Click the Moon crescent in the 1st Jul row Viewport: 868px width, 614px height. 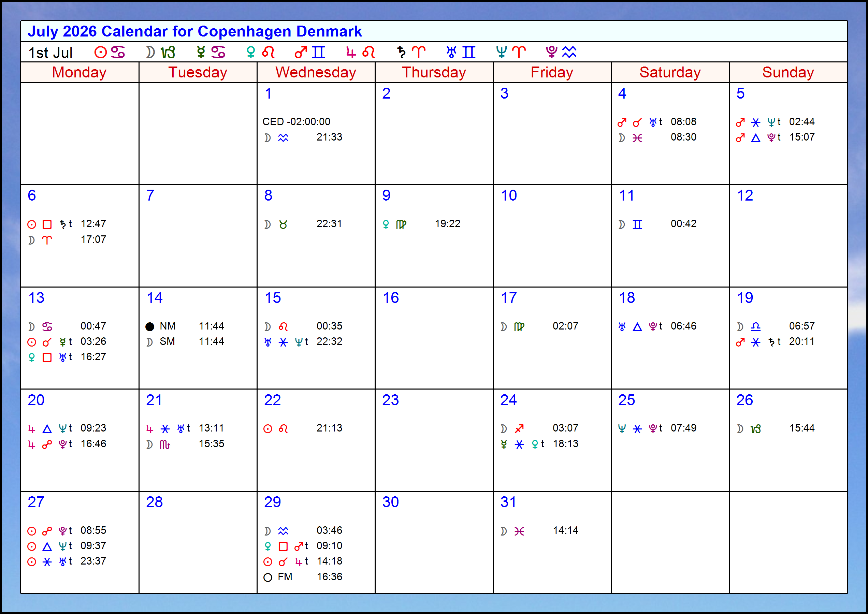point(150,52)
